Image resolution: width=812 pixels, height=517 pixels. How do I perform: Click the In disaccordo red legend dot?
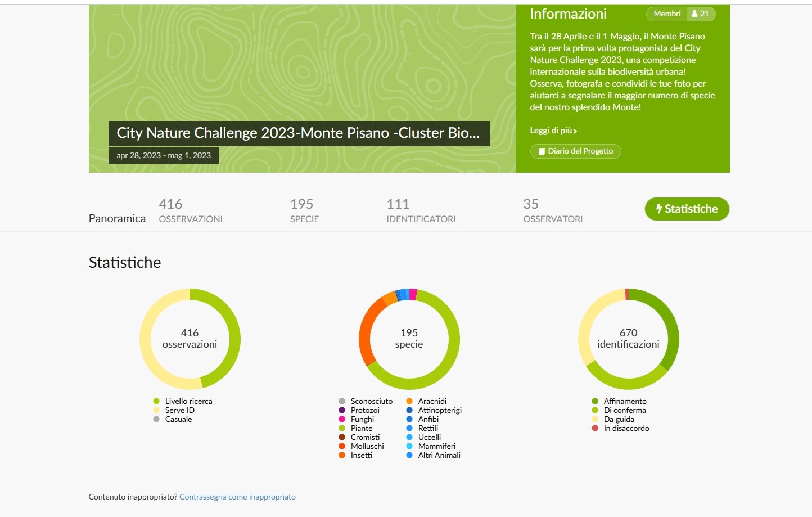coord(595,428)
